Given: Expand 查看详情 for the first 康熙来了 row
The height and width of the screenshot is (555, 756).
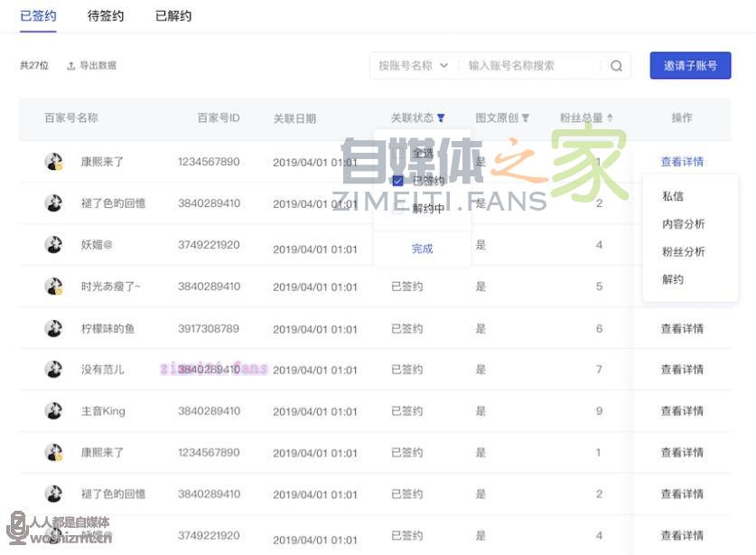Looking at the screenshot, I should coord(681,162).
